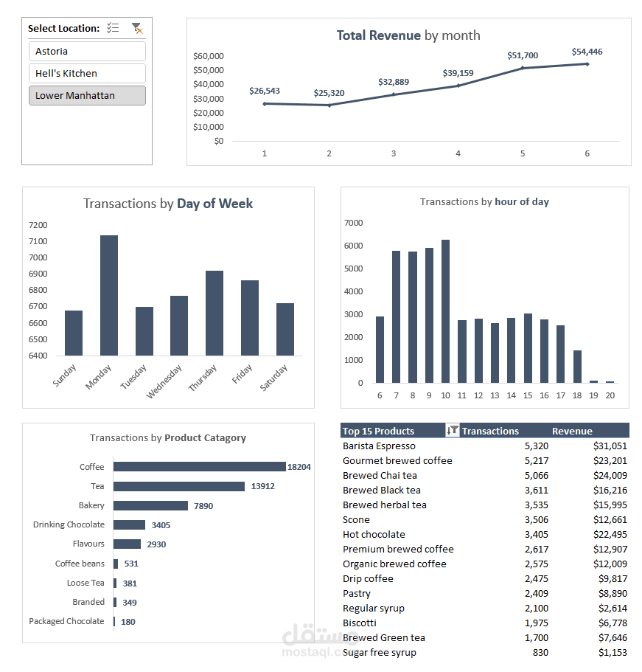Click the Packaged Chocolate category label
The width and height of the screenshot is (642, 672).
(x=66, y=621)
